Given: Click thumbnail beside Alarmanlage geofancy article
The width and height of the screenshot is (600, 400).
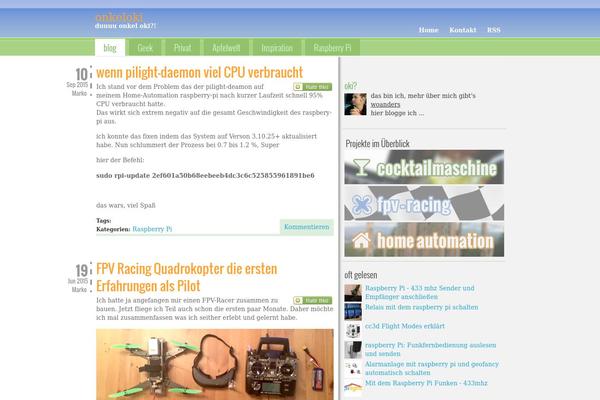Looking at the screenshot, I should click(x=353, y=369).
